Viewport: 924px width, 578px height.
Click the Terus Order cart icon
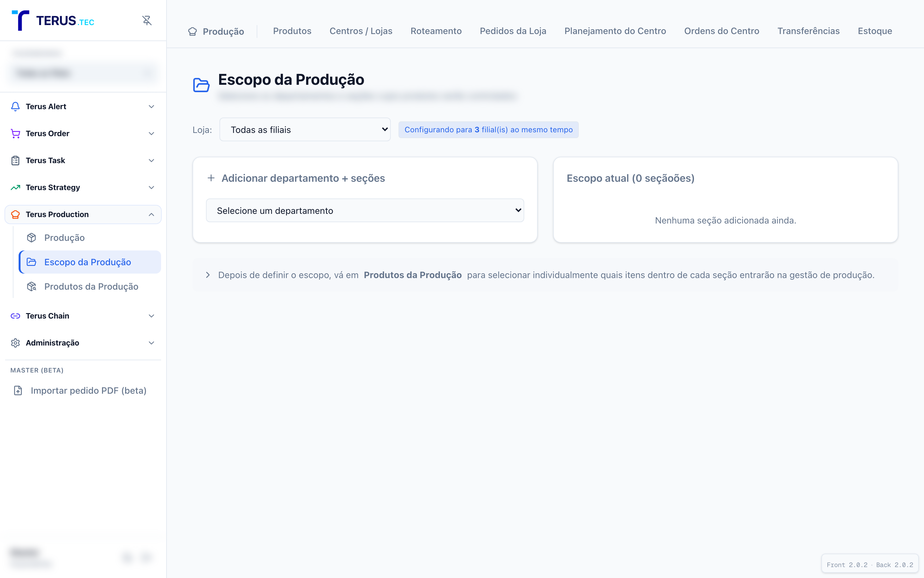coord(15,133)
